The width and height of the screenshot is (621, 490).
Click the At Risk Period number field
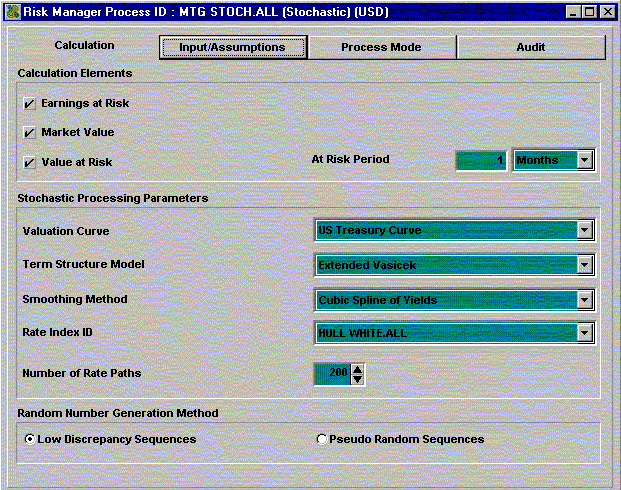click(x=481, y=160)
